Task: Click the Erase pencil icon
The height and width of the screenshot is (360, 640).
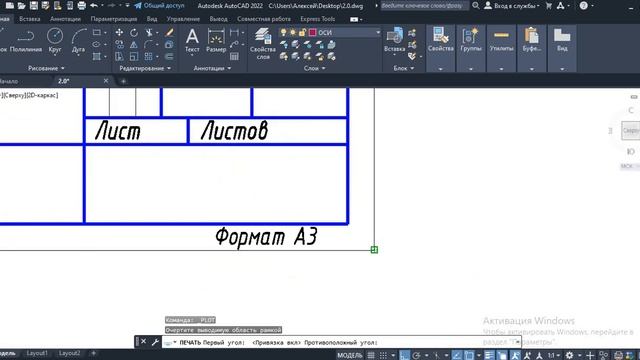Action: click(169, 32)
